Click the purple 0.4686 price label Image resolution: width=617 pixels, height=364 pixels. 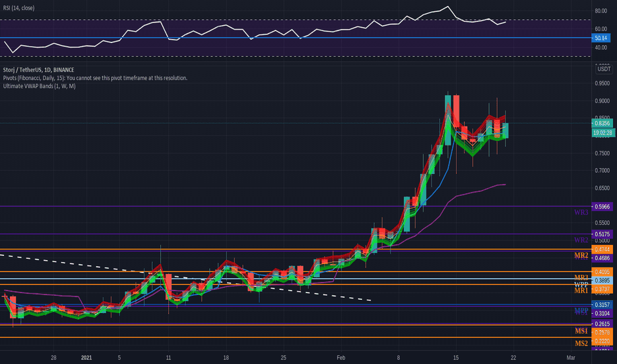pyautogui.click(x=602, y=258)
